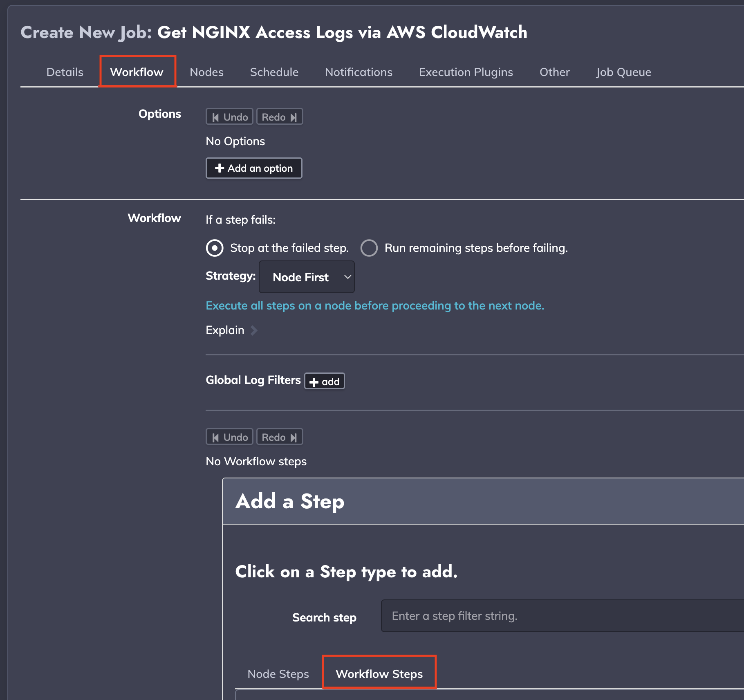The width and height of the screenshot is (744, 700).
Task: Open the Job Queue tab
Action: coord(623,72)
